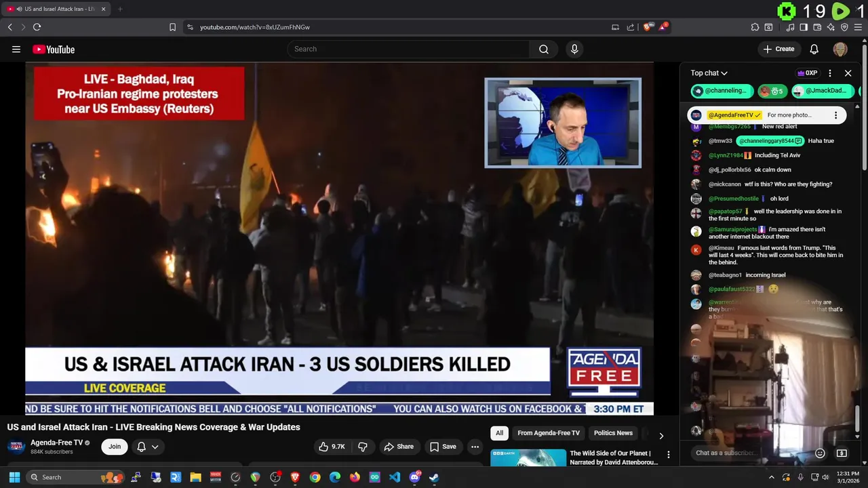868x488 pixels.
Task: Open the browser extensions puzzle icon
Action: (755, 27)
